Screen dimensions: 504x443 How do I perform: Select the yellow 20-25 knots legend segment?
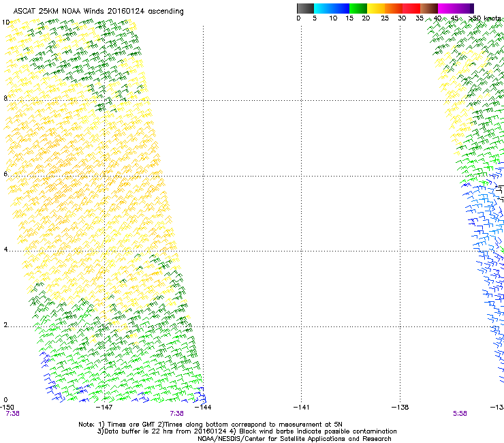pyautogui.click(x=376, y=8)
